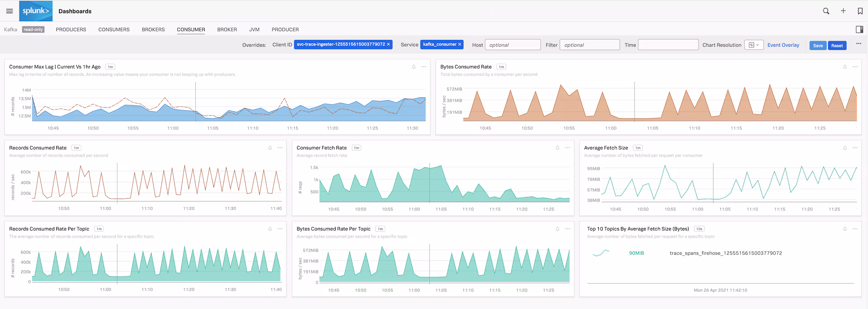868x309 pixels.
Task: Remove the kafka_consumer service filter
Action: [459, 45]
